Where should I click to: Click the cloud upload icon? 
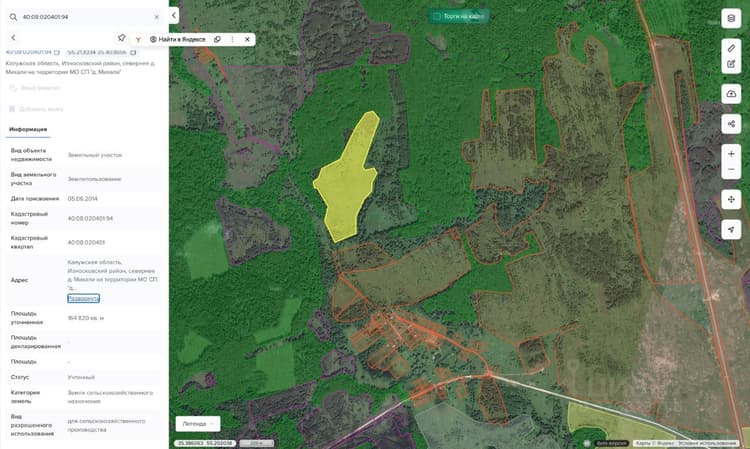point(731,94)
